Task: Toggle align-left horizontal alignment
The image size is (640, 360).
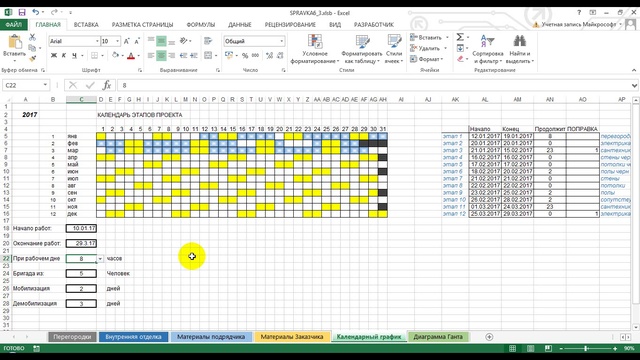Action: [x=151, y=55]
